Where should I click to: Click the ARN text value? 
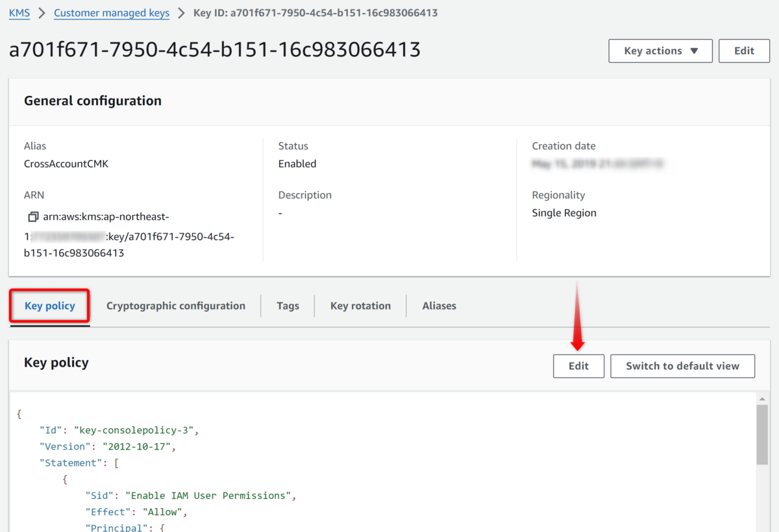tap(129, 235)
